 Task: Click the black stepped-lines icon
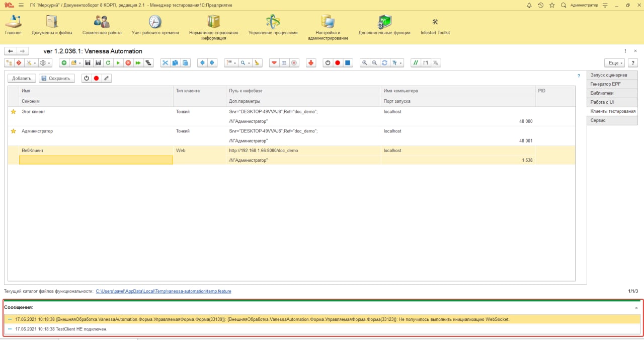pos(148,63)
